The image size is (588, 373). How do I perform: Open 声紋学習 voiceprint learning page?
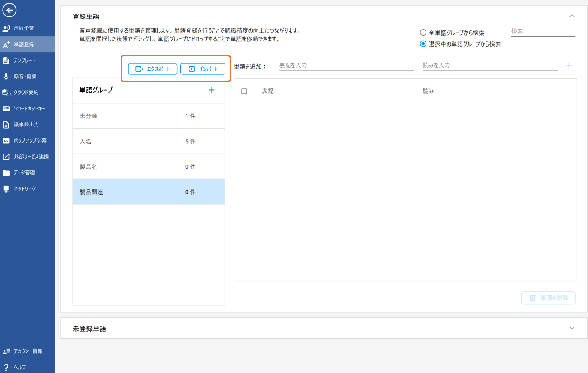point(24,28)
